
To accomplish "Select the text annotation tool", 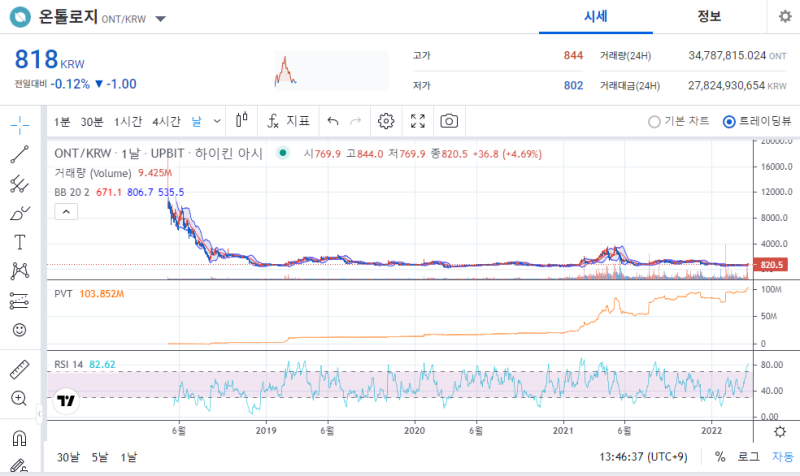I will tap(20, 242).
